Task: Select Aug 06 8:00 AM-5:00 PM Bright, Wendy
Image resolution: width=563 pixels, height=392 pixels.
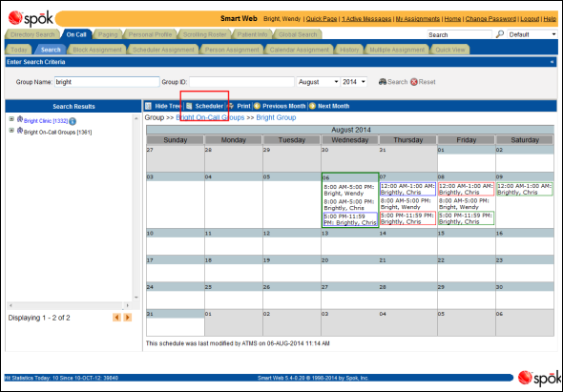Action: (349, 190)
